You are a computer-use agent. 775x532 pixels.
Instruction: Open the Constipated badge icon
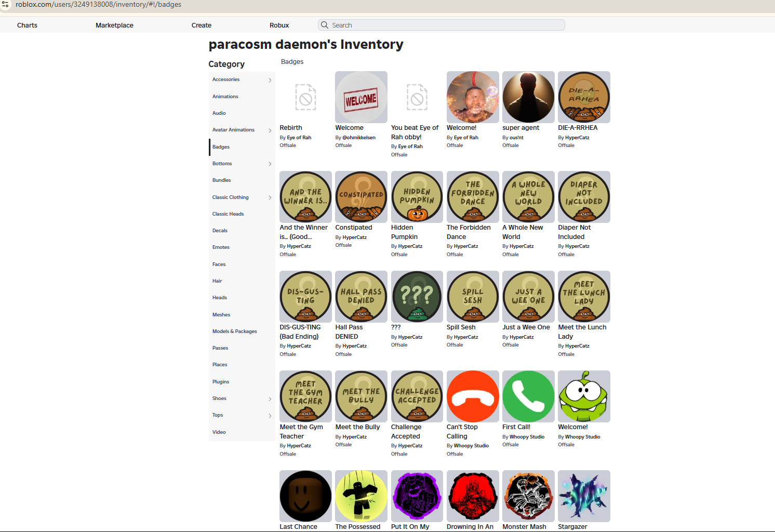click(361, 197)
